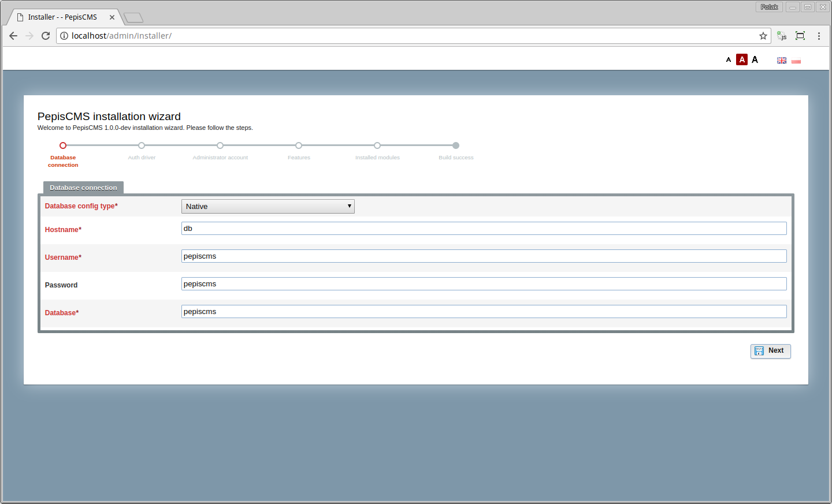Screen dimensions: 832x504
Task: Bookmark this page with the star icon
Action: coord(763,36)
